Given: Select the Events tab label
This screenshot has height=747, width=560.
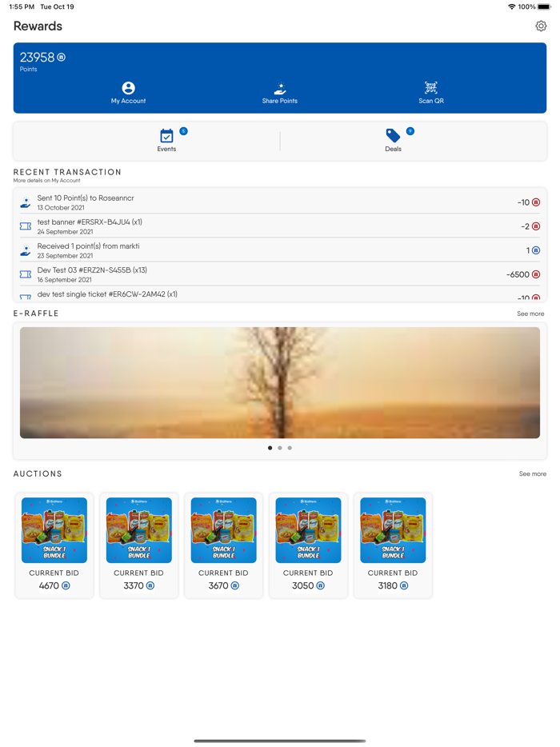Looking at the screenshot, I should (166, 149).
